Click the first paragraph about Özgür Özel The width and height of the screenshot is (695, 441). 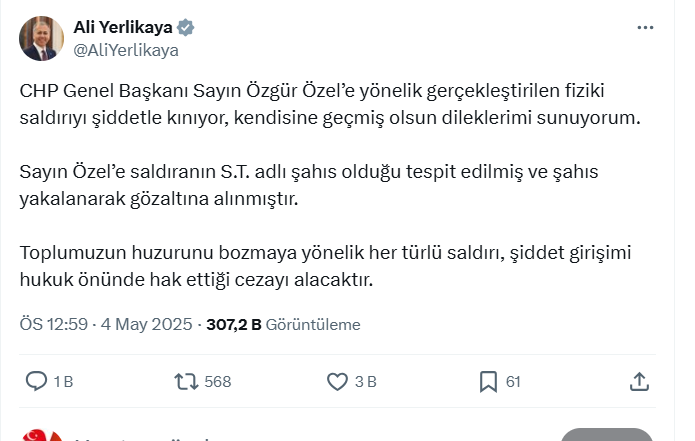(x=330, y=104)
